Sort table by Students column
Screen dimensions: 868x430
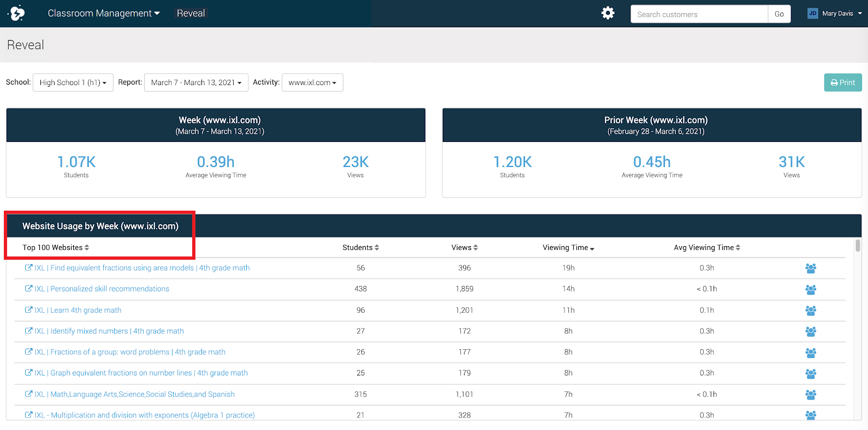click(x=360, y=248)
